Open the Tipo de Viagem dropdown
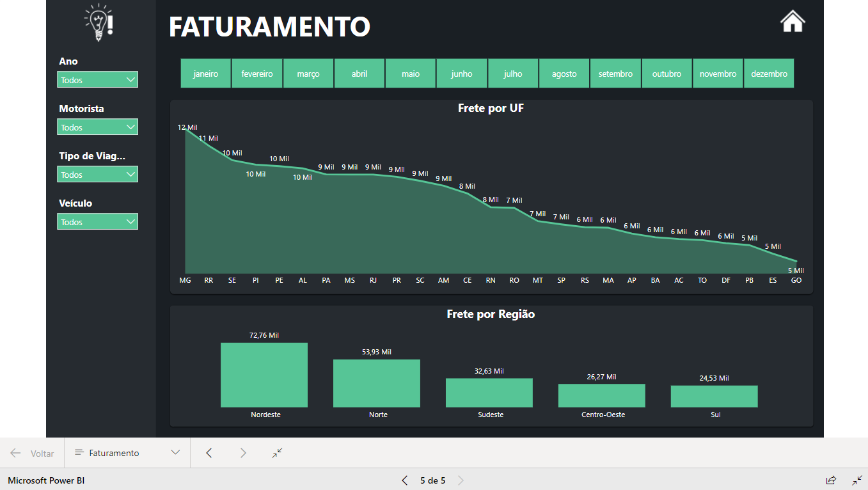Viewport: 868px width, 490px height. click(x=97, y=175)
